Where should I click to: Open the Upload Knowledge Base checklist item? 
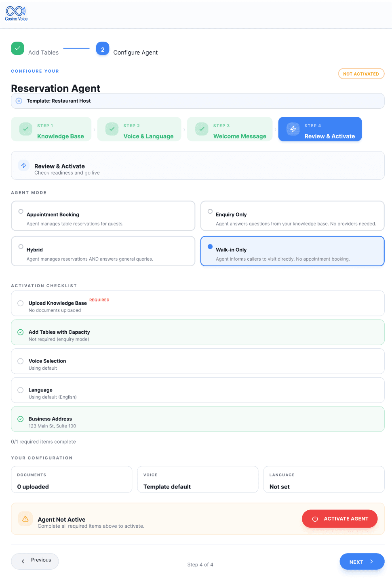pyautogui.click(x=198, y=303)
